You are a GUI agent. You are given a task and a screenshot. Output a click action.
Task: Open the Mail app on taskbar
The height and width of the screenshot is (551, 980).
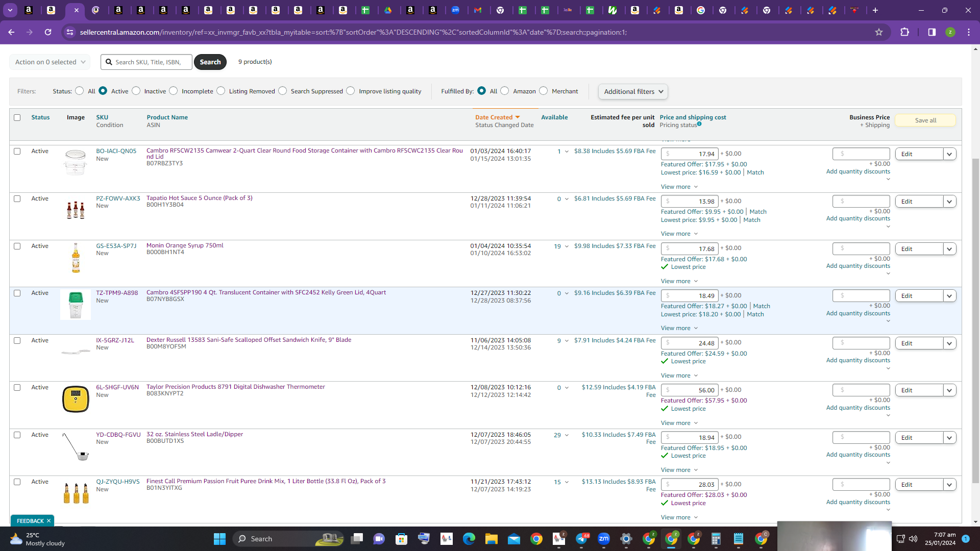click(x=514, y=539)
